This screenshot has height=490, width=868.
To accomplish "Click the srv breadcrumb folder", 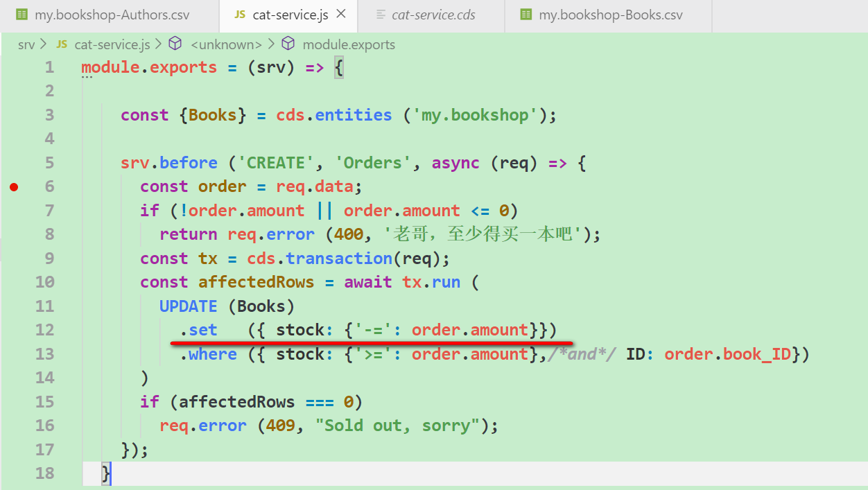I will [26, 44].
